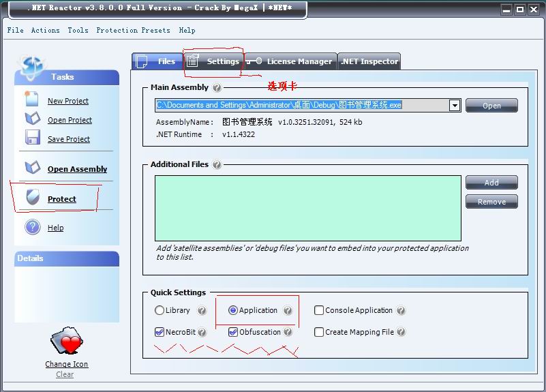This screenshot has height=392, width=546.
Task: Click the Change Icon link
Action: coord(67,364)
